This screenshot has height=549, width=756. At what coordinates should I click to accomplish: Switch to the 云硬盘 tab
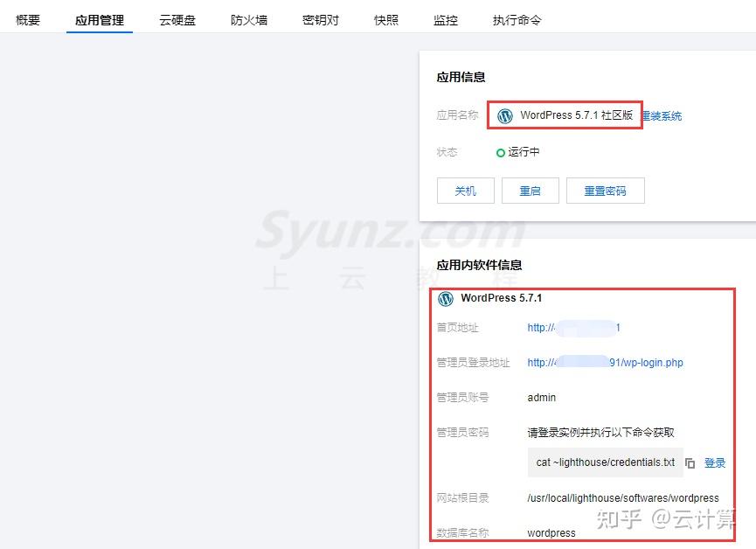(x=177, y=20)
